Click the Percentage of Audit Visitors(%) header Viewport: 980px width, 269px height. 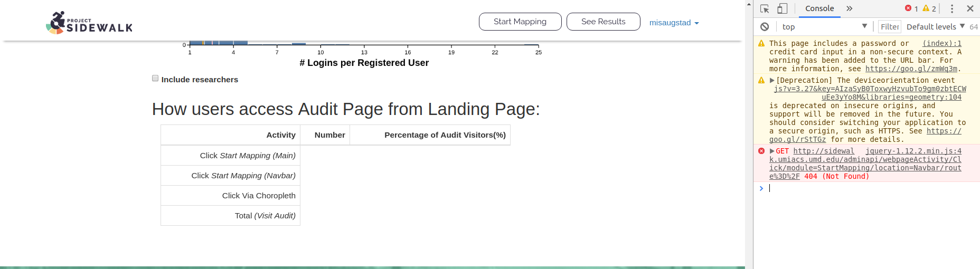tap(430, 135)
